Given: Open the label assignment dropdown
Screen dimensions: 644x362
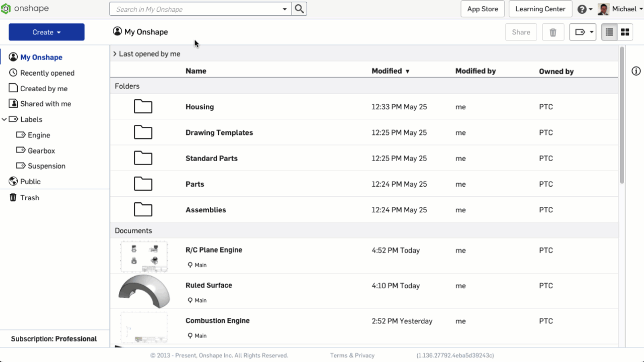Looking at the screenshot, I should [582, 32].
